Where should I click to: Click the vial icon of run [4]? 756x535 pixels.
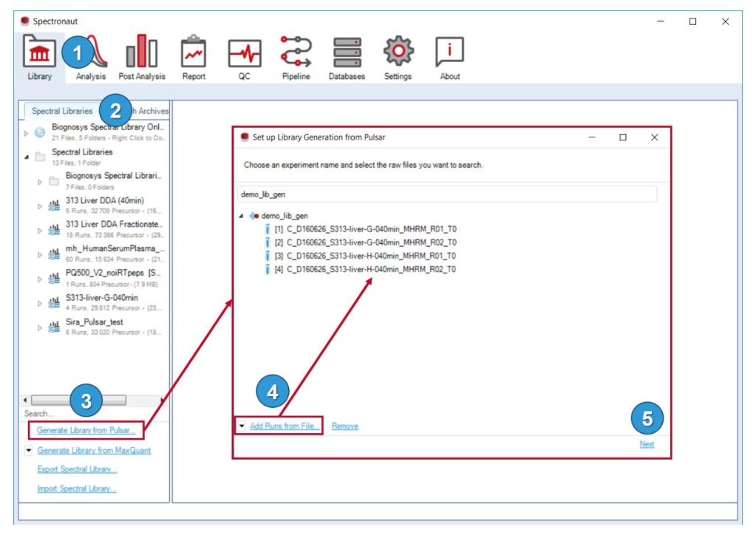point(267,270)
